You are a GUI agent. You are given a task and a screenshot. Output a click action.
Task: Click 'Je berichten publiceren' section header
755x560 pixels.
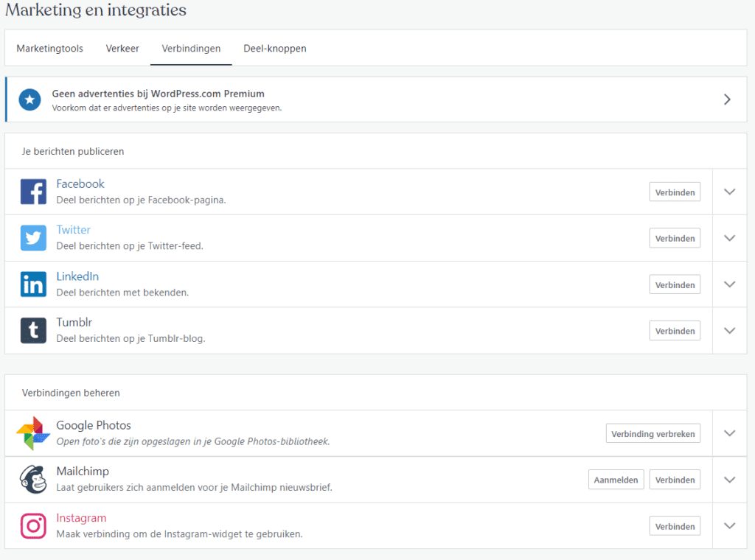(x=73, y=151)
